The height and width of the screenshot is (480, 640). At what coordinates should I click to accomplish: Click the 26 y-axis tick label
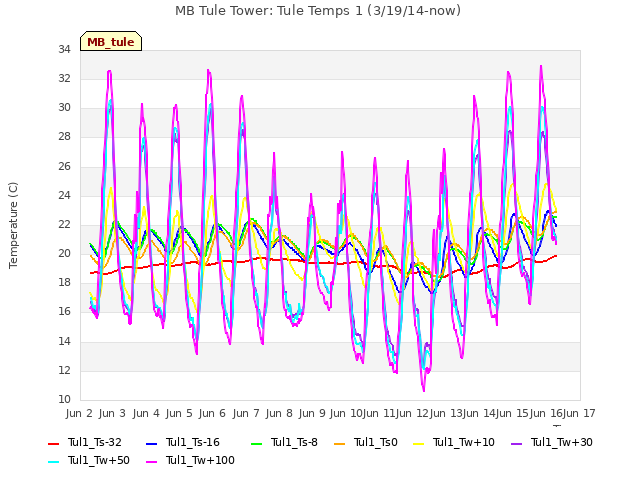tap(64, 166)
